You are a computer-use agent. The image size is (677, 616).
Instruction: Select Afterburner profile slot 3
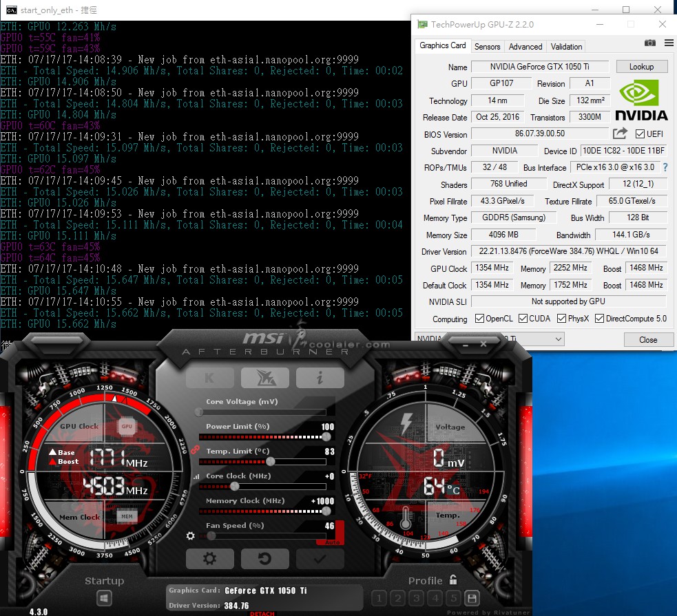click(x=416, y=598)
